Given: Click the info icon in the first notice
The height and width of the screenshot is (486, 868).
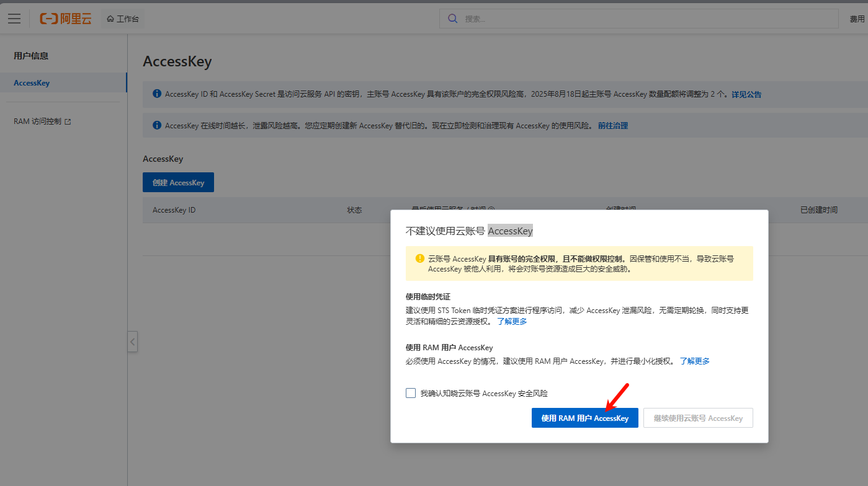Looking at the screenshot, I should click(157, 94).
